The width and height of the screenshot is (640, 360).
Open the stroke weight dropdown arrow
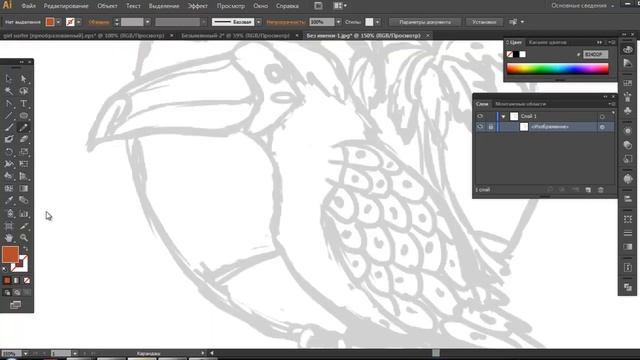(148, 22)
